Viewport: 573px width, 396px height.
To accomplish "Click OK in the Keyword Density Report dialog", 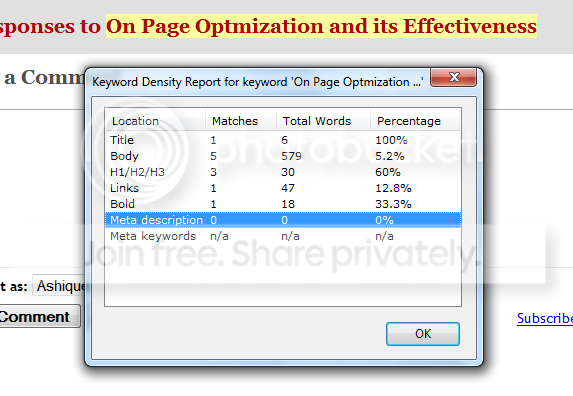I will click(423, 334).
